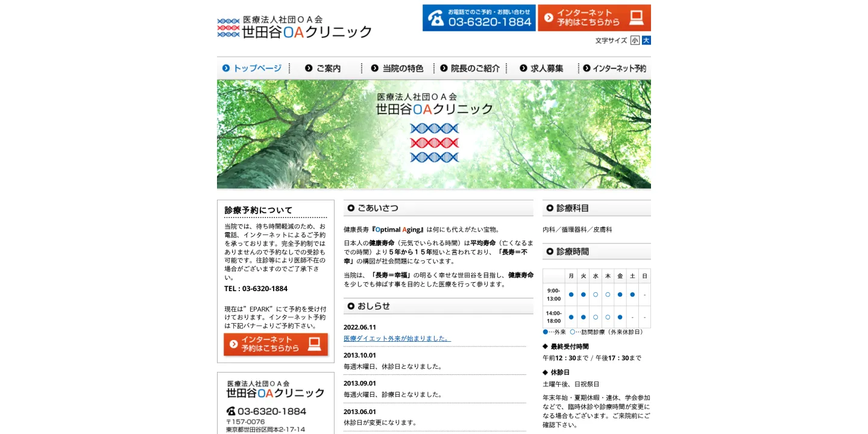Set text size to 大 (large)

tap(646, 40)
